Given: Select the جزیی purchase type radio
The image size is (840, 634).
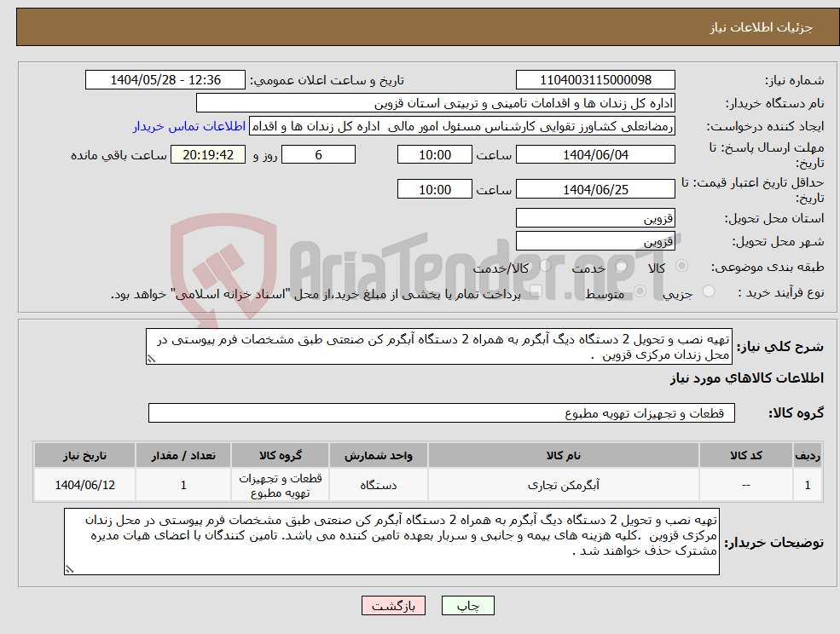Looking at the screenshot, I should click(x=708, y=291).
